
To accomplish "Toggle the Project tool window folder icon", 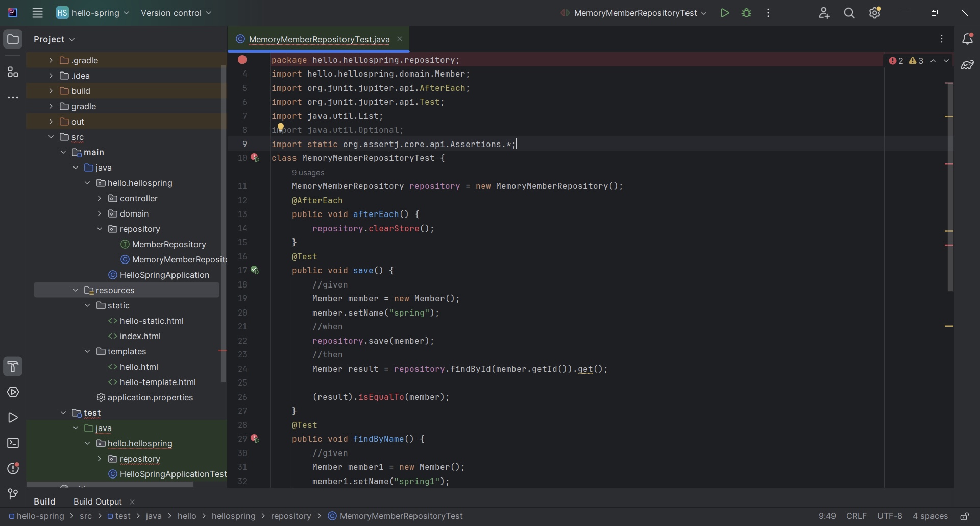I will coord(13,39).
